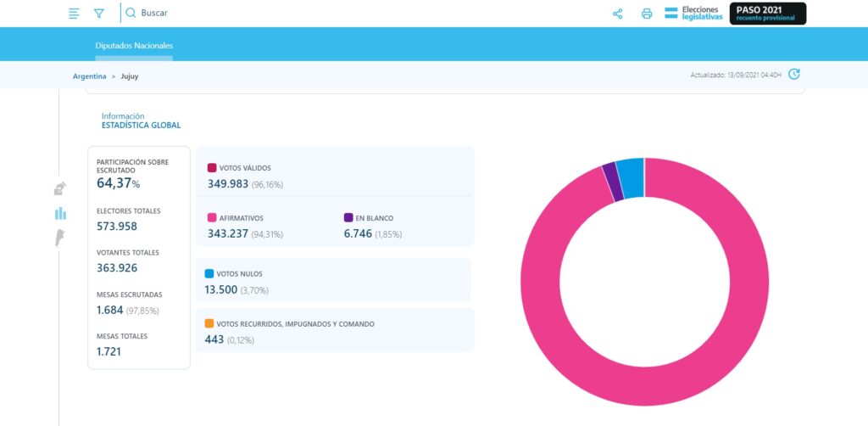Share results using the share icon
868x426 pixels.
(618, 14)
